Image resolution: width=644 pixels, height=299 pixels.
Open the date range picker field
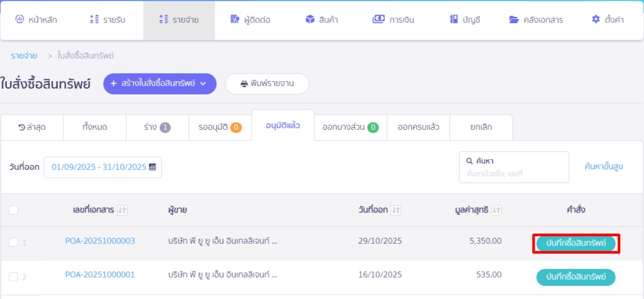[x=103, y=167]
